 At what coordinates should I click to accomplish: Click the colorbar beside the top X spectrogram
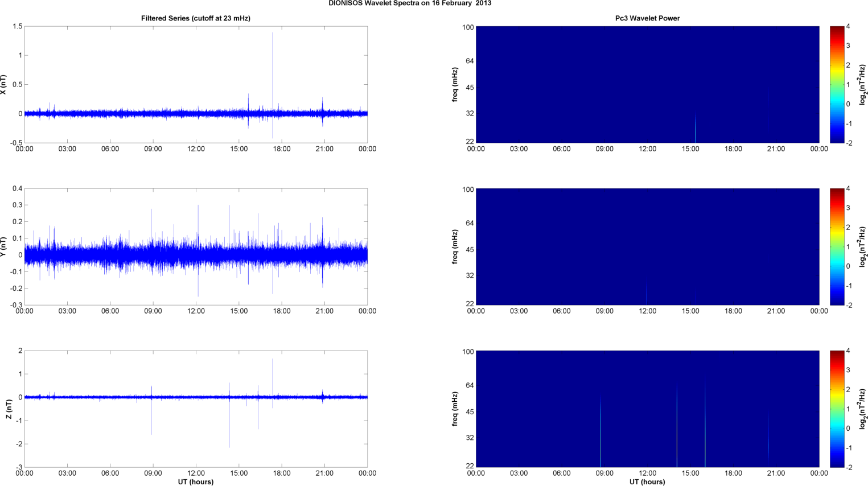tap(837, 85)
